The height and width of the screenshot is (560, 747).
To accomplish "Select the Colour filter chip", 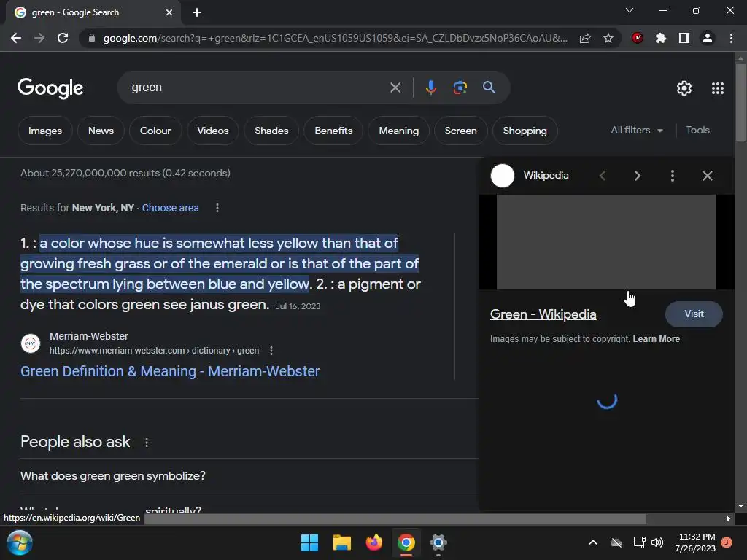I will (155, 131).
